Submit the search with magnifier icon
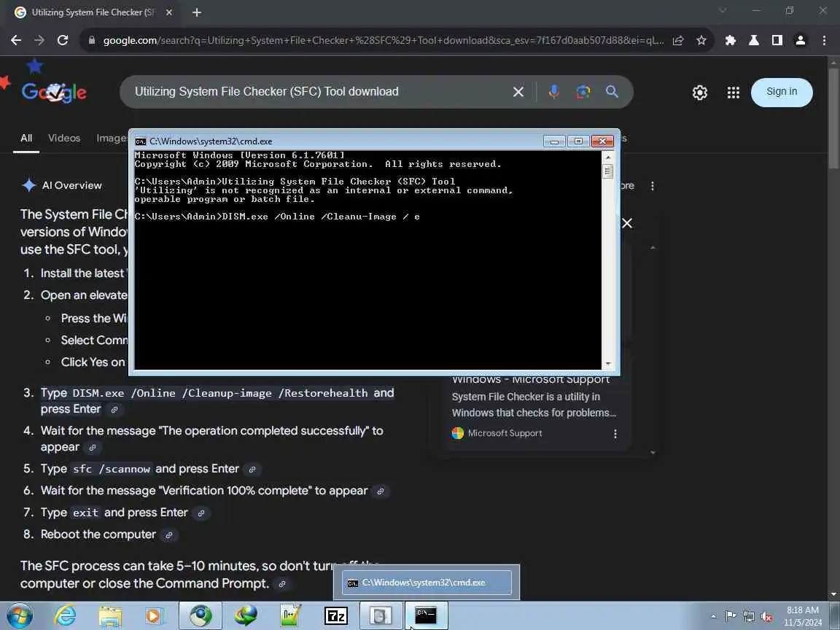 pyautogui.click(x=612, y=92)
